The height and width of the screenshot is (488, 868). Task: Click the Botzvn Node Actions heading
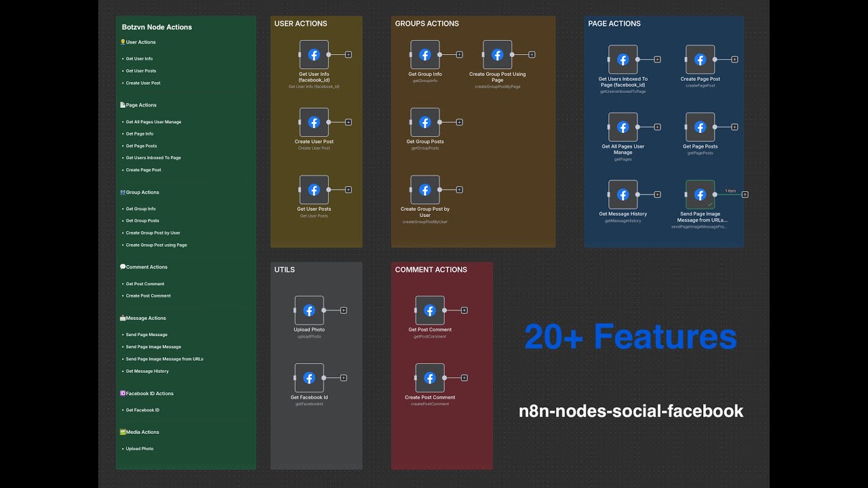point(157,27)
